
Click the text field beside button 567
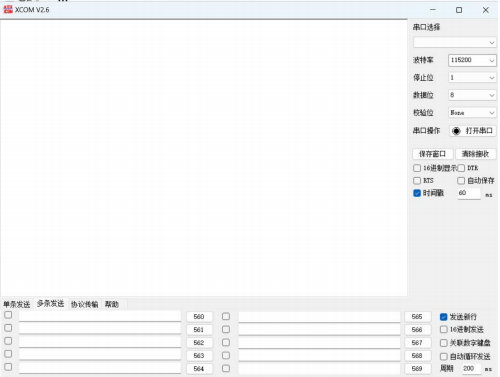click(x=319, y=343)
